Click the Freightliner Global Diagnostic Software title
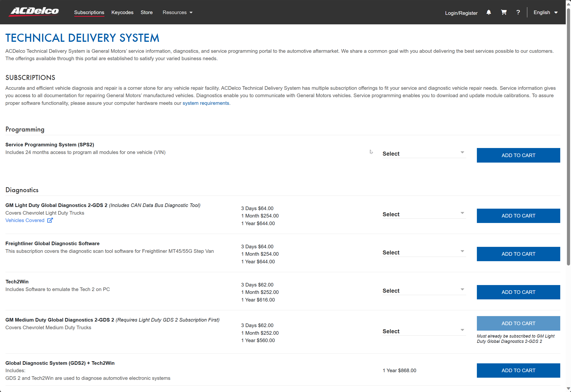Screen dimensions: 571x392 [x=52, y=244]
